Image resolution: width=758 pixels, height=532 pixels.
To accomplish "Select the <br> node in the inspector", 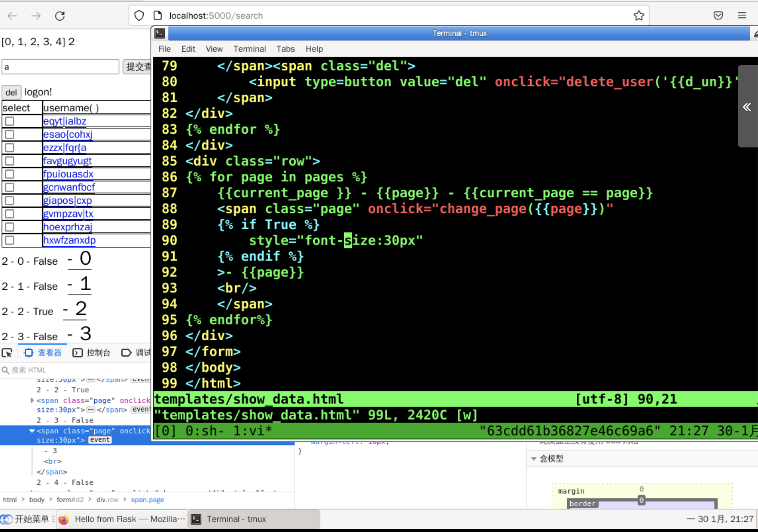I will click(x=53, y=461).
